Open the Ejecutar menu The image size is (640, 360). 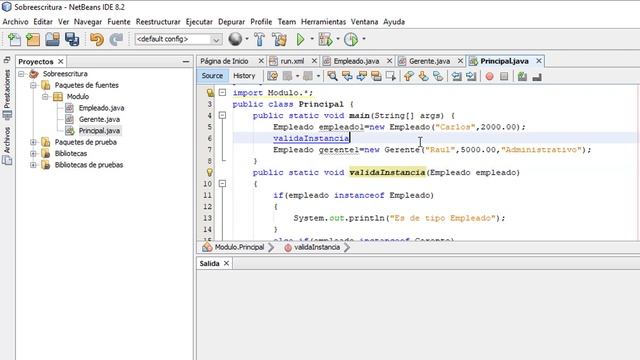[199, 22]
